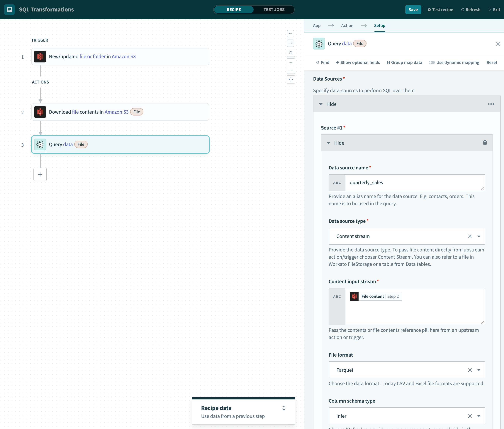Switch to TEST JOBS view
Viewport: 504px width, 429px height.
click(274, 10)
